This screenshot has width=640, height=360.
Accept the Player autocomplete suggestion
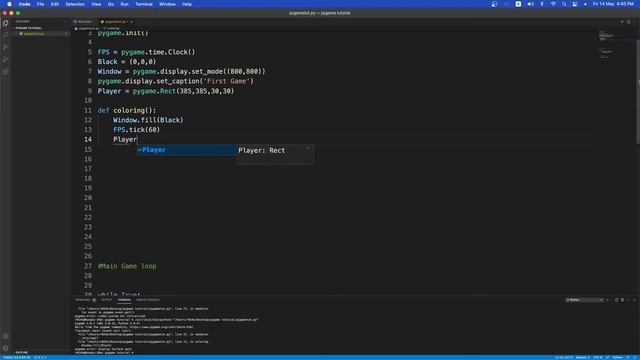[x=186, y=150]
